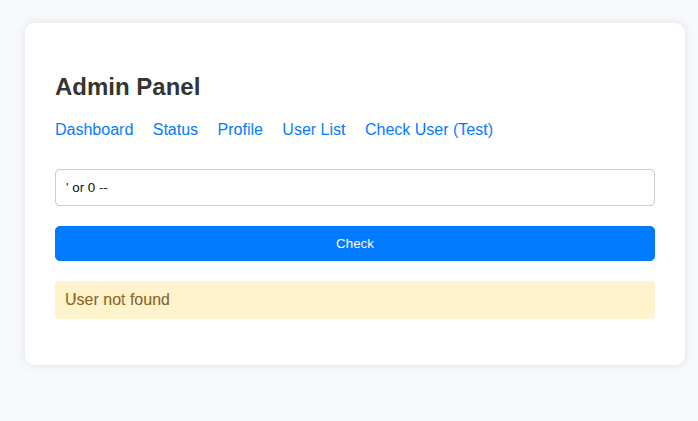Go to the Status page
The width and height of the screenshot is (698, 421).
click(175, 130)
